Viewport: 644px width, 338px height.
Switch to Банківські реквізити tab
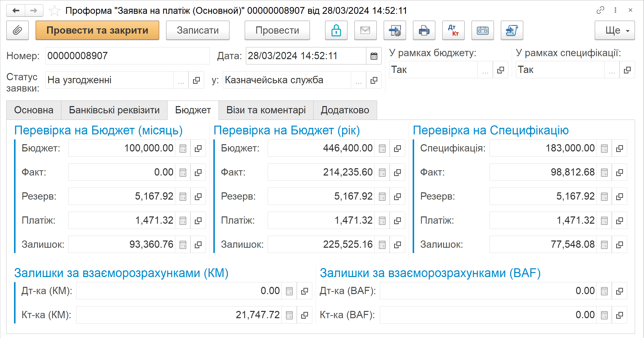[114, 110]
